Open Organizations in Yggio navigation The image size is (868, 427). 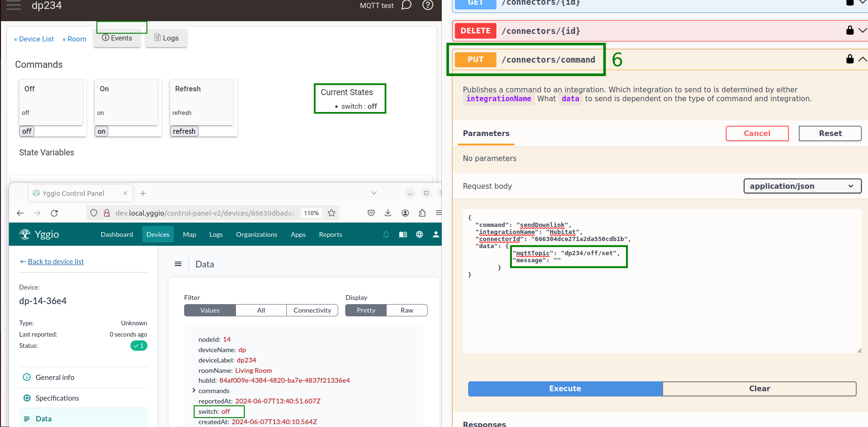click(x=257, y=234)
